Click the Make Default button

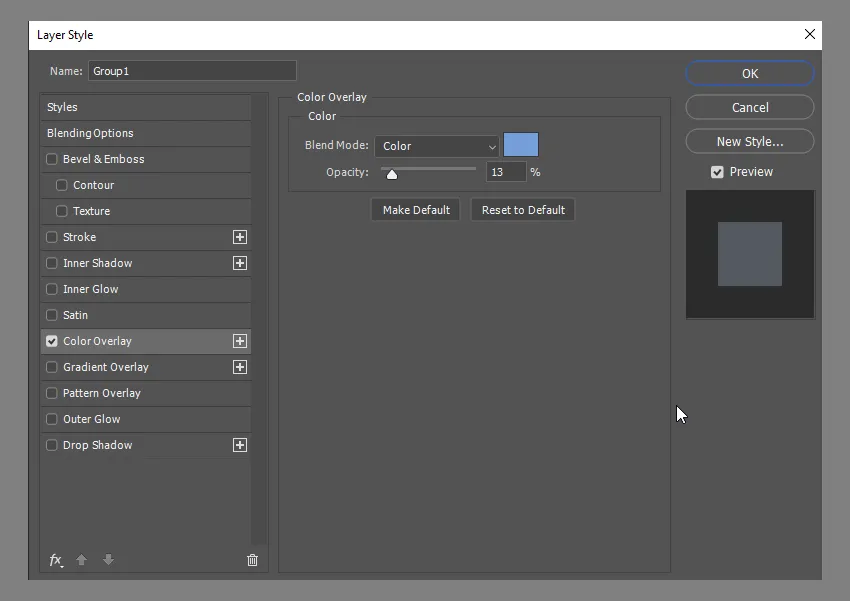coord(416,210)
